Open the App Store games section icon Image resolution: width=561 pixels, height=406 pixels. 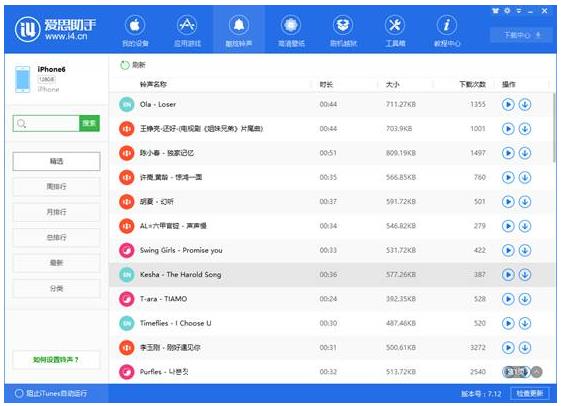tap(187, 25)
